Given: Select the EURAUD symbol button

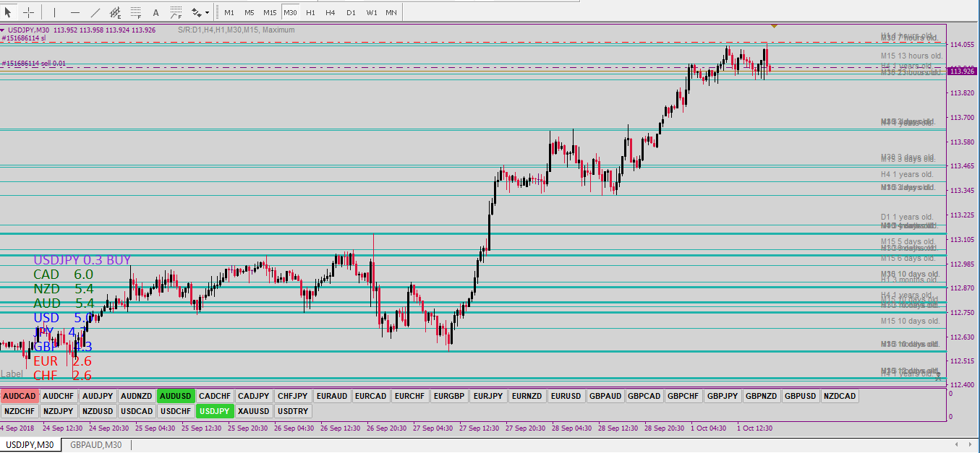Looking at the screenshot, I should tap(333, 396).
